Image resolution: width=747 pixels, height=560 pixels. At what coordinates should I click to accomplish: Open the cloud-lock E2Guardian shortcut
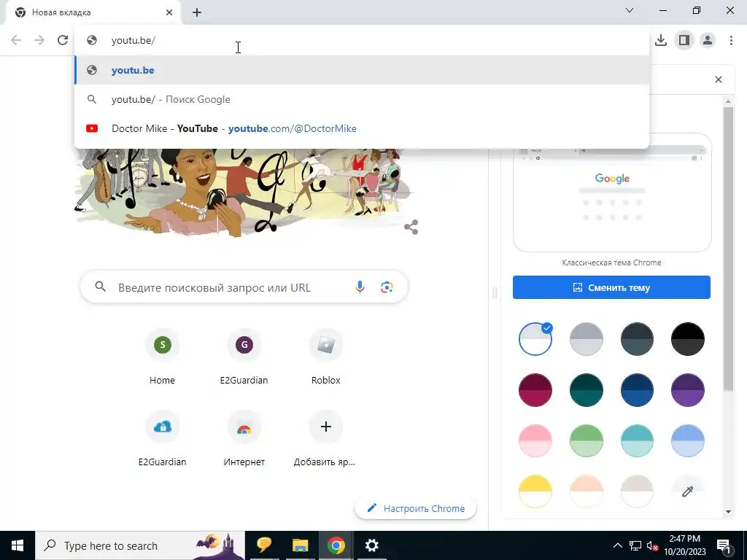click(x=163, y=438)
